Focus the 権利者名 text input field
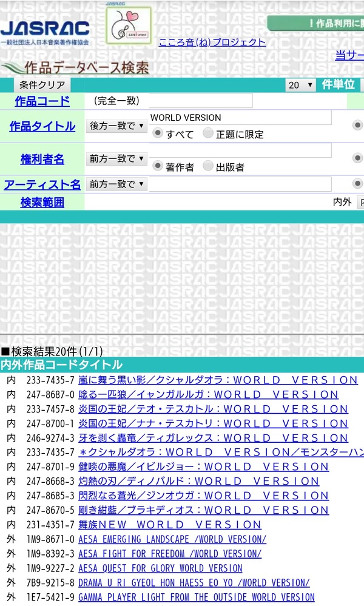This screenshot has width=364, height=606. 240,150
